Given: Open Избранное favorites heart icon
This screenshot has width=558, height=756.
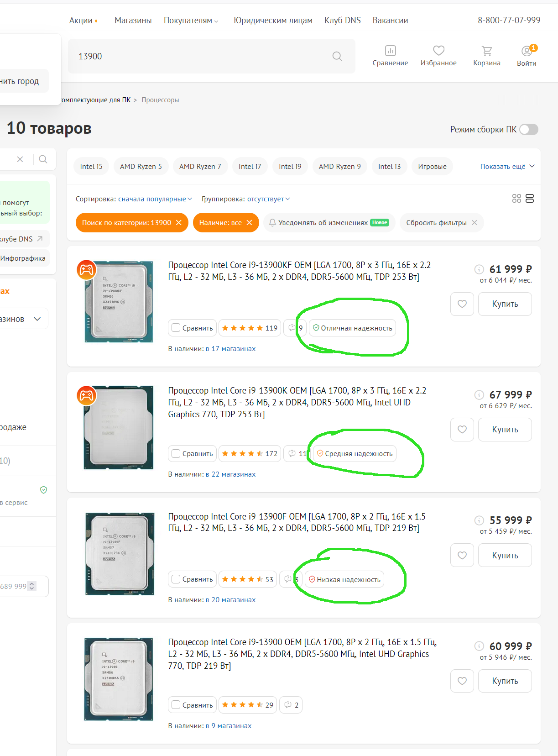Looking at the screenshot, I should [x=438, y=56].
